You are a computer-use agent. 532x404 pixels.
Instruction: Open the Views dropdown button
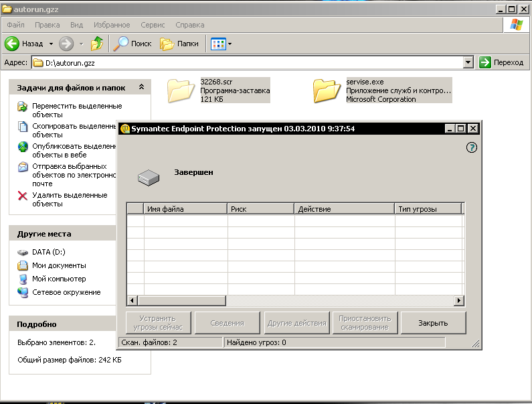click(221, 44)
